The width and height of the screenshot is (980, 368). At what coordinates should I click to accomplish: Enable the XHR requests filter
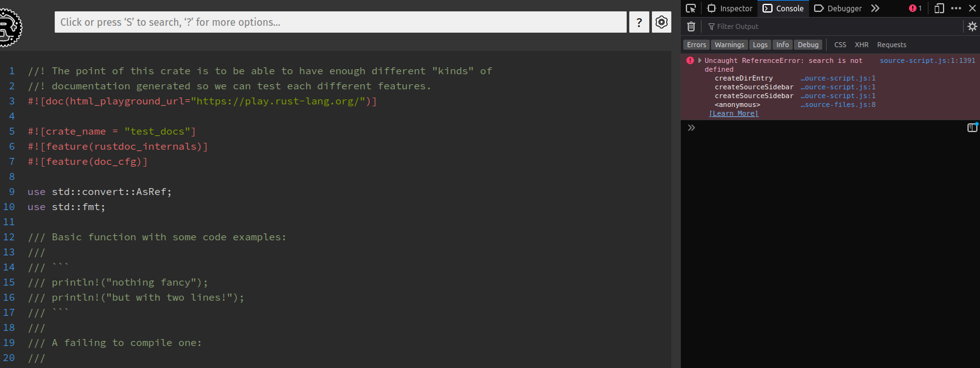[861, 45]
